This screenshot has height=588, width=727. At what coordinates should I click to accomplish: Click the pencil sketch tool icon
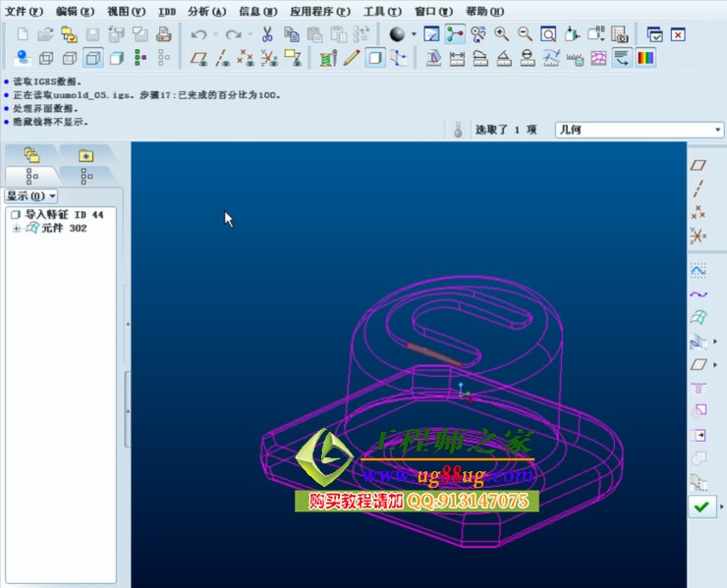tap(352, 58)
